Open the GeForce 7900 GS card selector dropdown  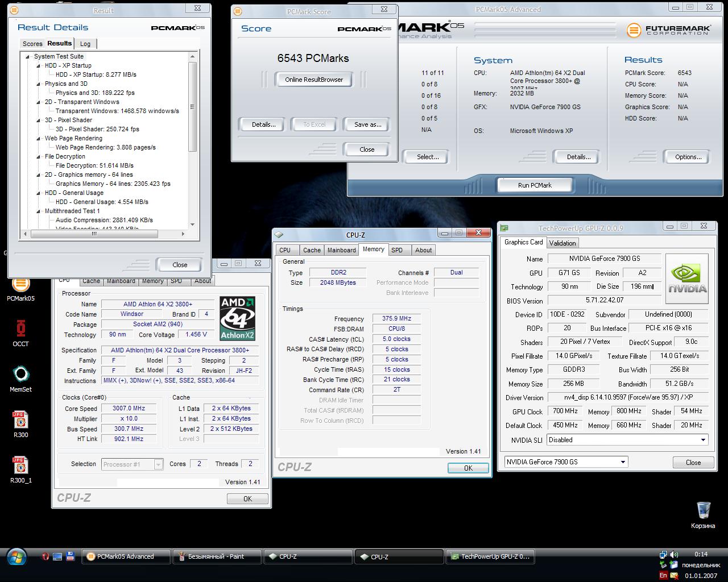623,462
